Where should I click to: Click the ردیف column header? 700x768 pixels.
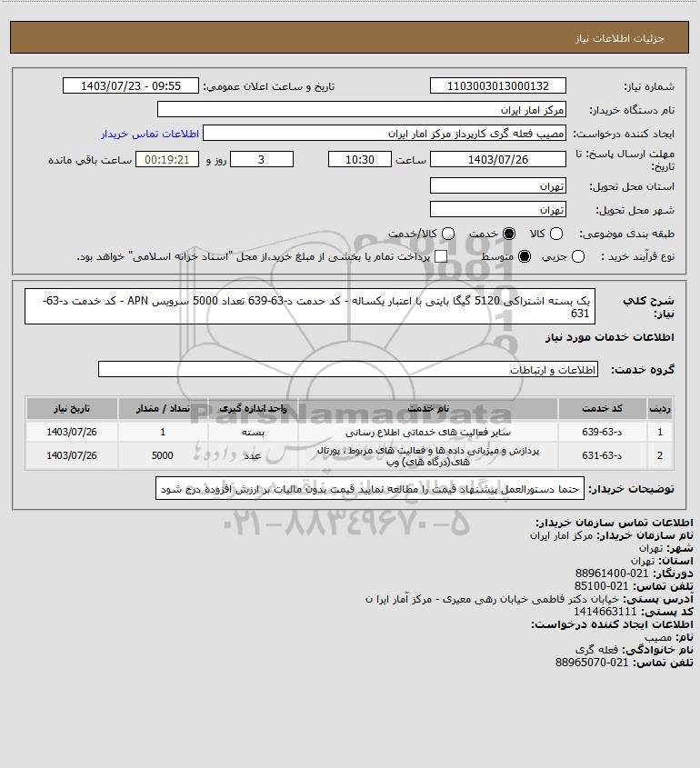[x=660, y=408]
